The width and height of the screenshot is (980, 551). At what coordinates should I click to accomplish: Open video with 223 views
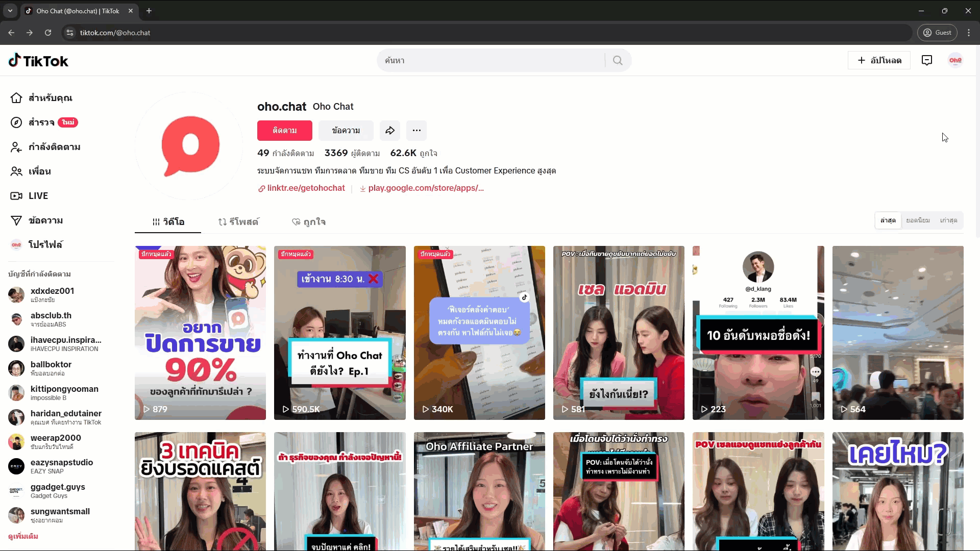pyautogui.click(x=758, y=333)
